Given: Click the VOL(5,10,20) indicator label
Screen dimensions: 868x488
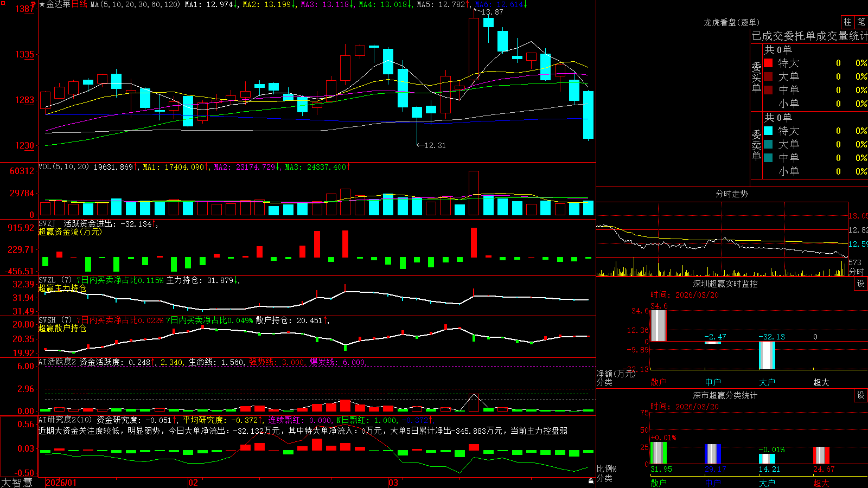Looking at the screenshot, I should click(63, 166).
